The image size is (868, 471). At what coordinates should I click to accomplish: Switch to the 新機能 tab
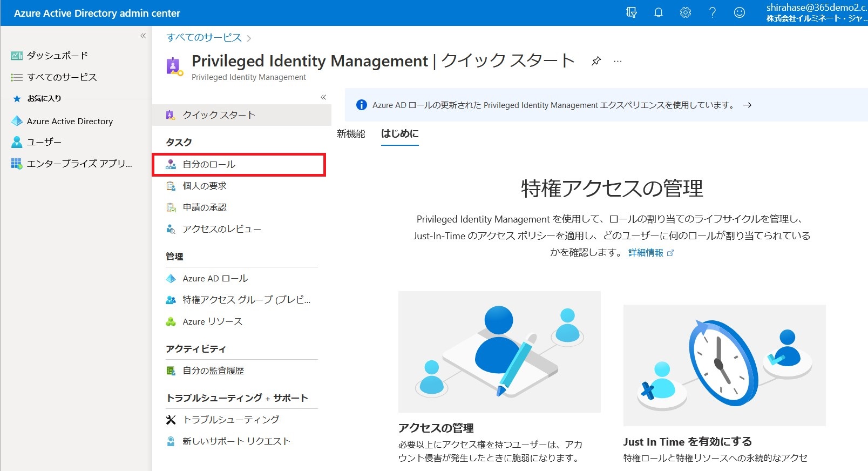coord(351,133)
